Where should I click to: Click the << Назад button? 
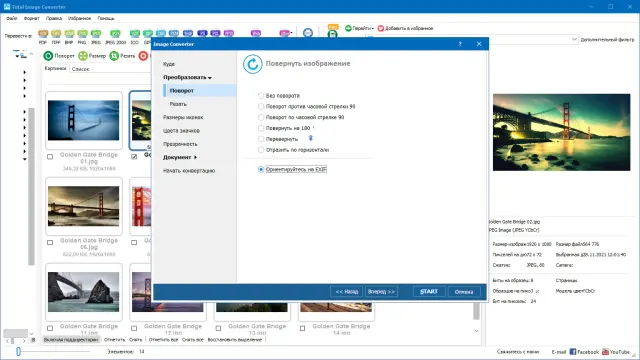(347, 291)
